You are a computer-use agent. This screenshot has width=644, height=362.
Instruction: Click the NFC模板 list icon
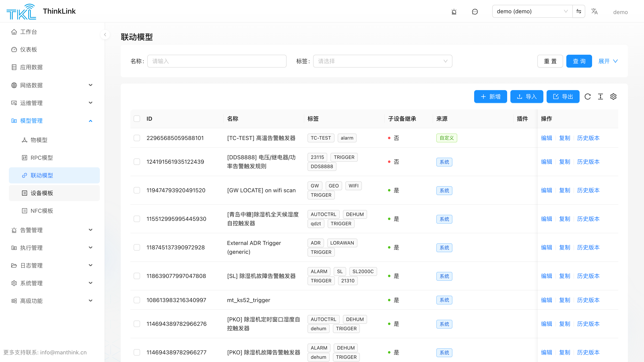point(25,211)
